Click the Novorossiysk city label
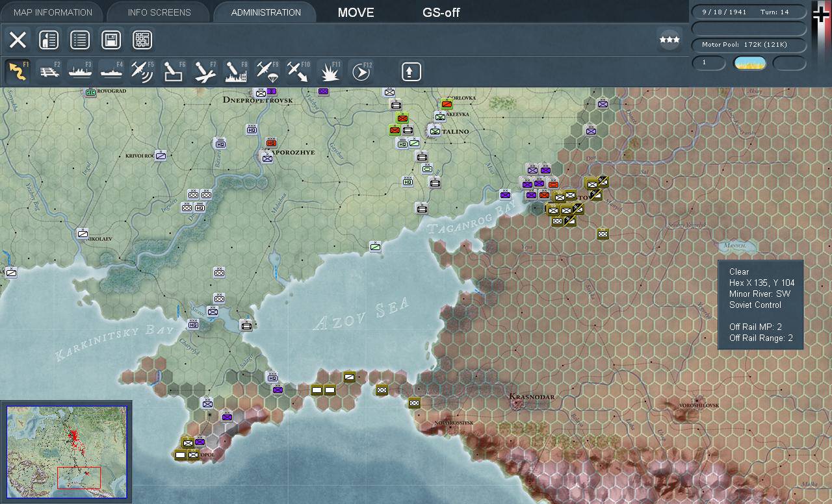Viewport: 832px width, 504px height. click(454, 423)
